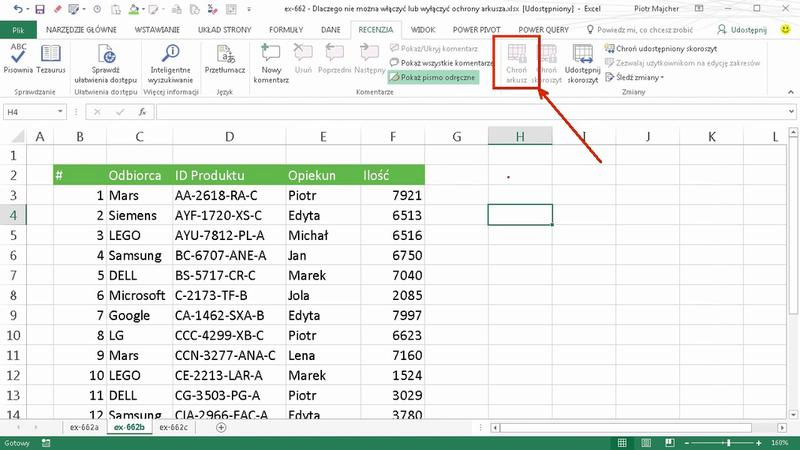Open Ribbon Display Options in title bar
Image resolution: width=800 pixels, height=450 pixels.
pyautogui.click(x=699, y=9)
